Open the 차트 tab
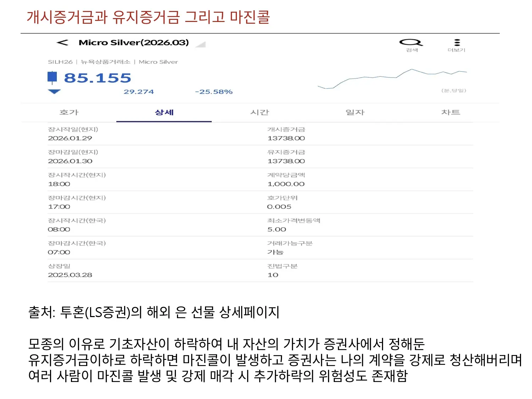Screen dimensions: 532x399 tap(450, 112)
